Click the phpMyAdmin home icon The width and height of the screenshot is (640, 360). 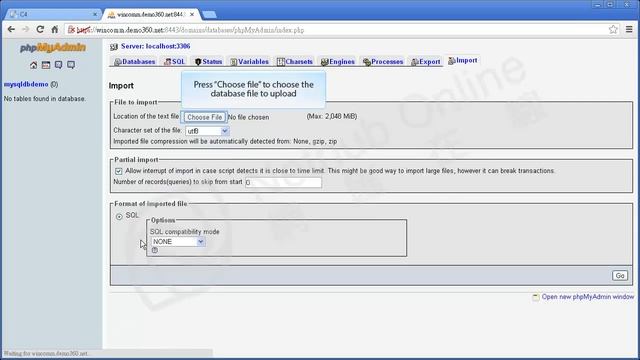coord(33,65)
